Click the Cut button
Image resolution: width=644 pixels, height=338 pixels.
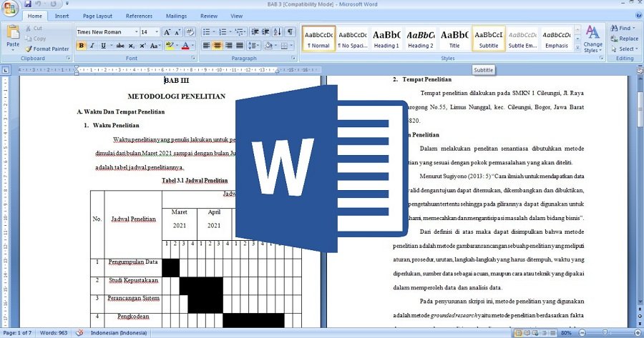click(34, 29)
